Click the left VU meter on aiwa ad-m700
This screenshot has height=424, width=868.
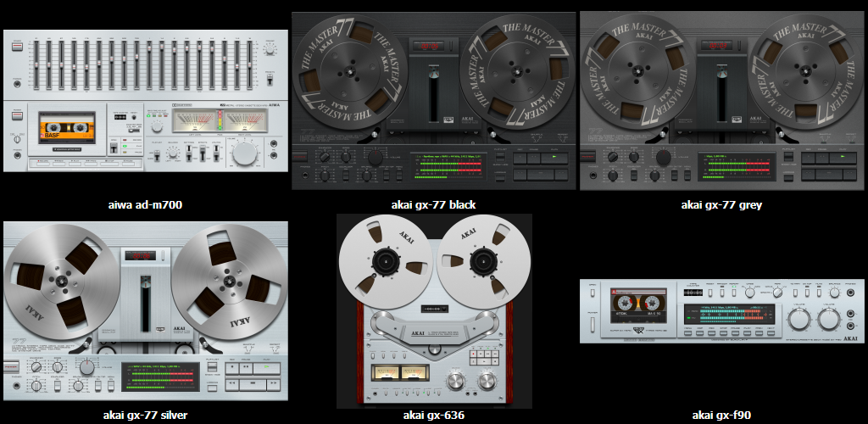tap(195, 120)
